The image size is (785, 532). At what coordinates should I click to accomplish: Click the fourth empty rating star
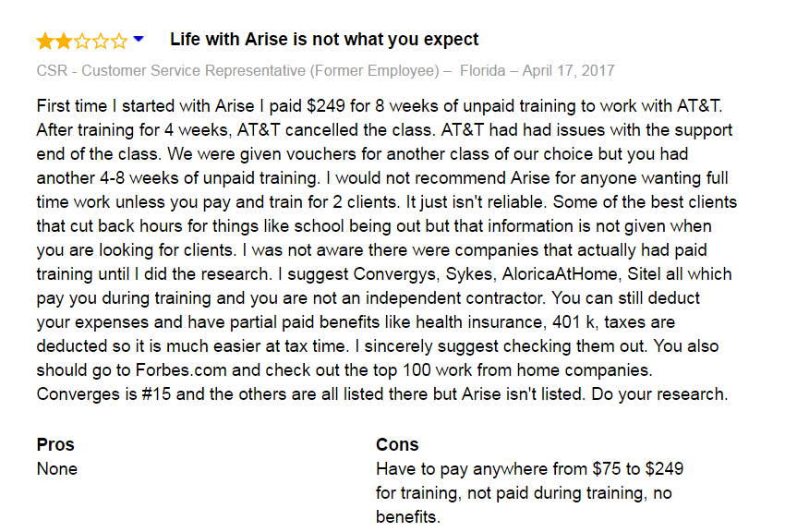101,41
